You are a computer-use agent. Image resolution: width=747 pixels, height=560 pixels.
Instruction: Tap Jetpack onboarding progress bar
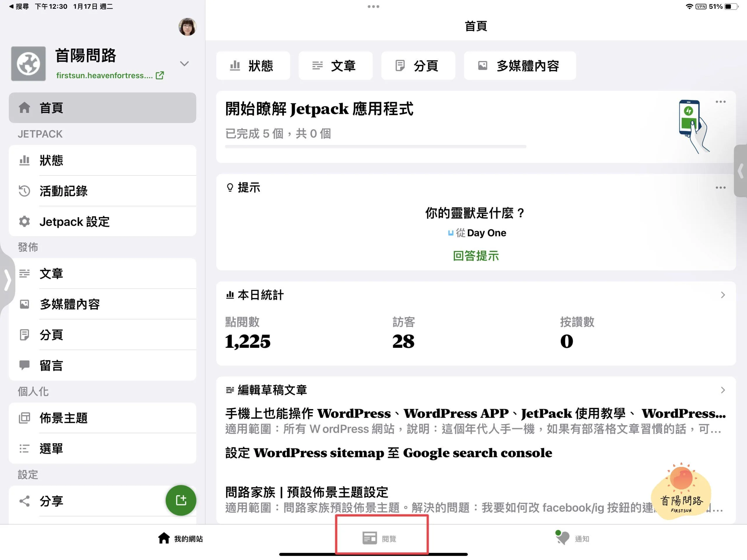click(375, 146)
